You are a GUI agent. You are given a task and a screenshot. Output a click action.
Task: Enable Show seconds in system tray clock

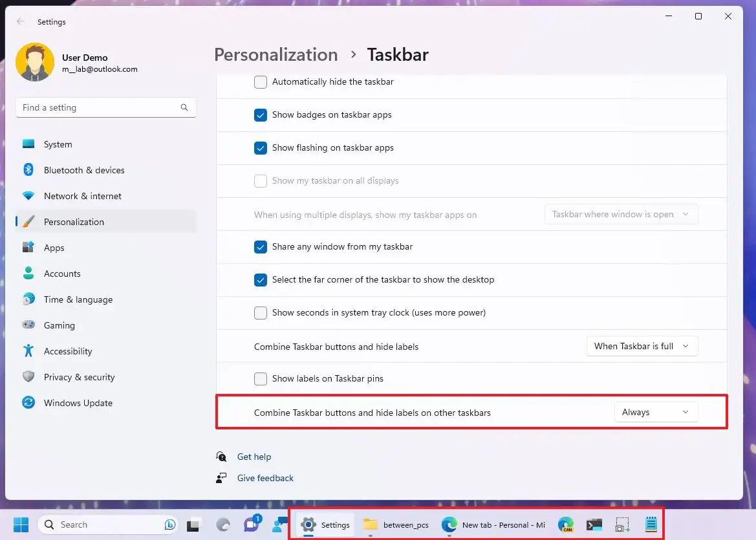click(x=260, y=313)
